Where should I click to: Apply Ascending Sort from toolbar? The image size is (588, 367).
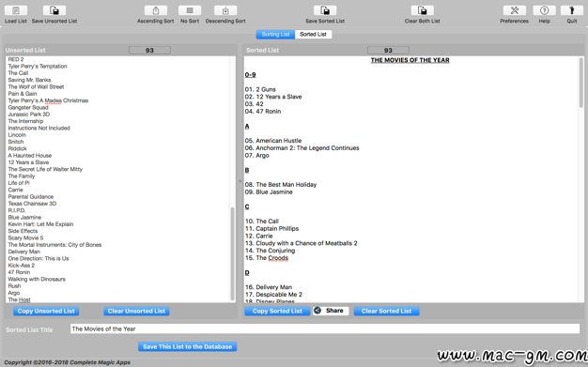[156, 10]
